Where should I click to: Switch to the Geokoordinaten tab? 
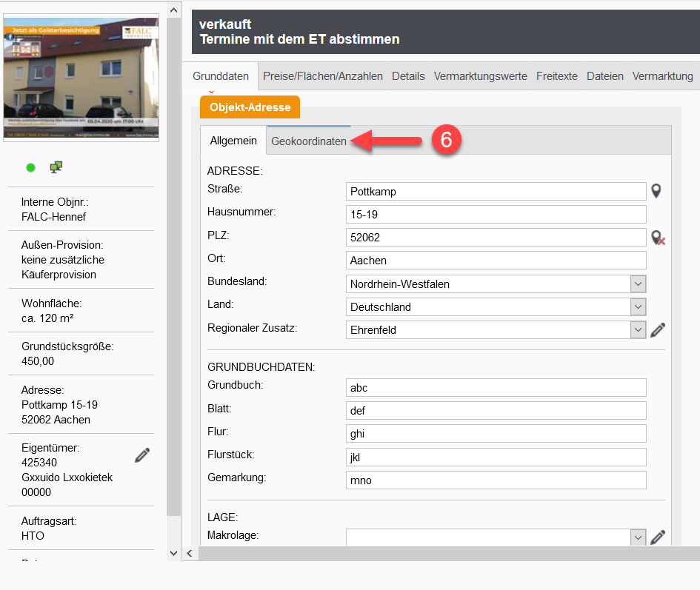pyautogui.click(x=309, y=141)
